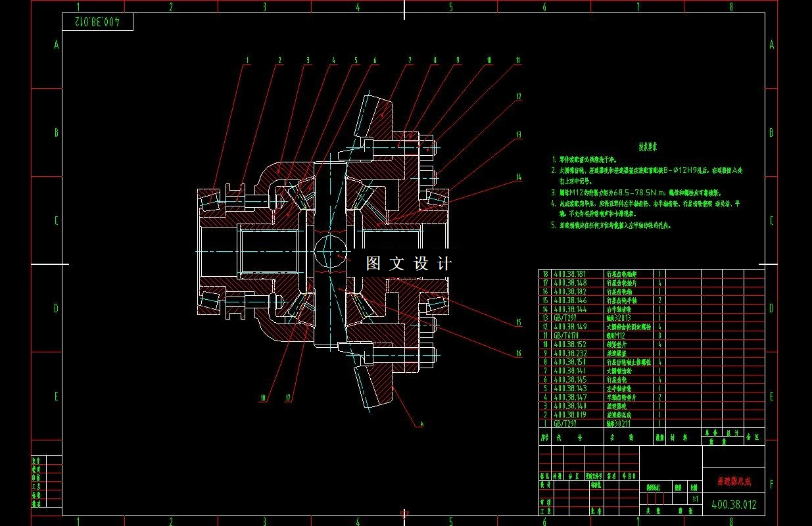Click requirement 3 mentioning 68.5-78.5N.m torque
Screen dimensions: 812x526
pos(637,193)
